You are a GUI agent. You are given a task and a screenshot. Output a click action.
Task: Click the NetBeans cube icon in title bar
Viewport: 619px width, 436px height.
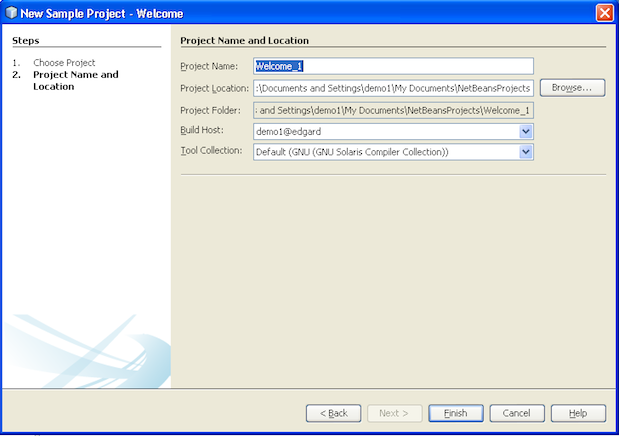[11, 12]
